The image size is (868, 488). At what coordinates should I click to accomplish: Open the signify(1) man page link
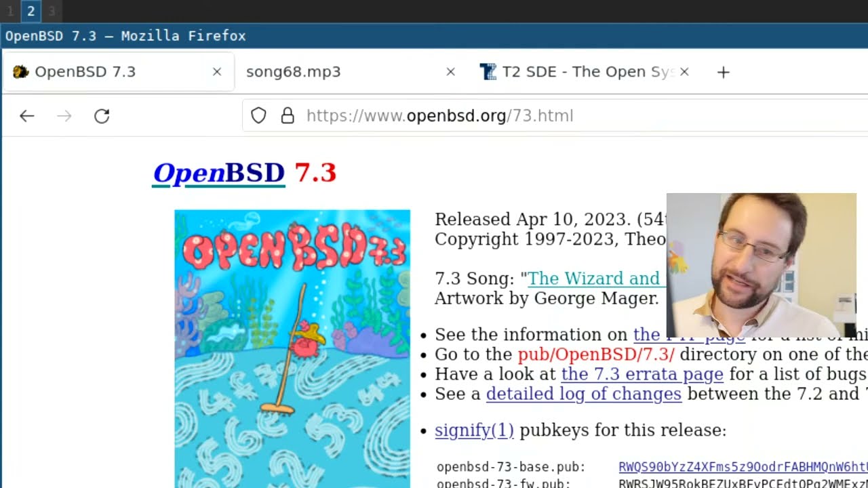tap(474, 430)
